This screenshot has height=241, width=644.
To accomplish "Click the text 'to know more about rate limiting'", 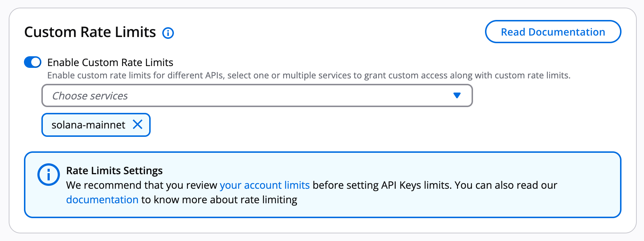I will click(x=219, y=200).
